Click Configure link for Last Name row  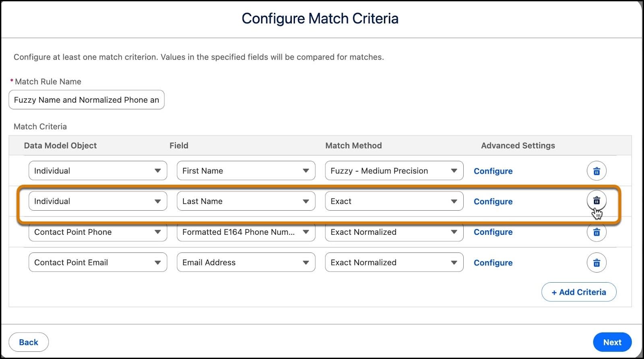(x=493, y=202)
